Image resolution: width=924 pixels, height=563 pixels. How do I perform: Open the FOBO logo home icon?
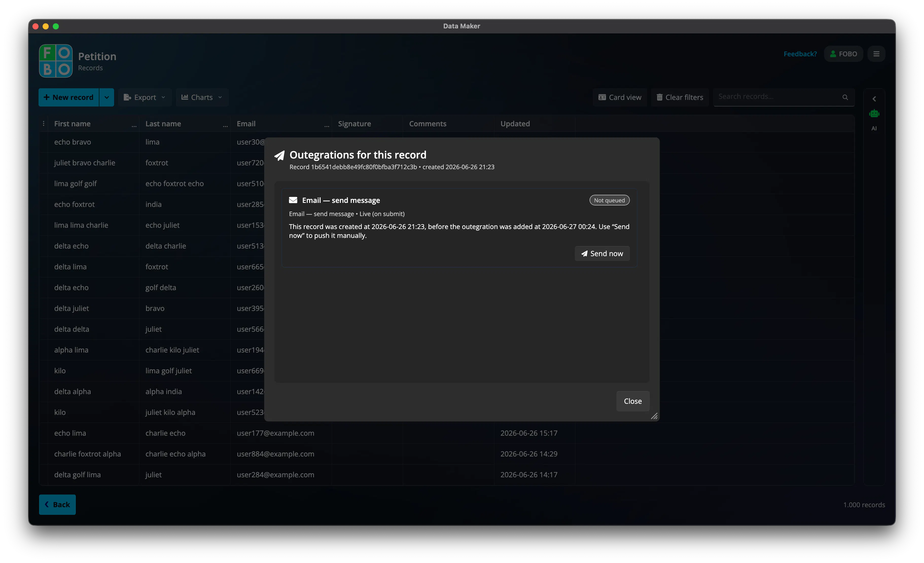(56, 61)
